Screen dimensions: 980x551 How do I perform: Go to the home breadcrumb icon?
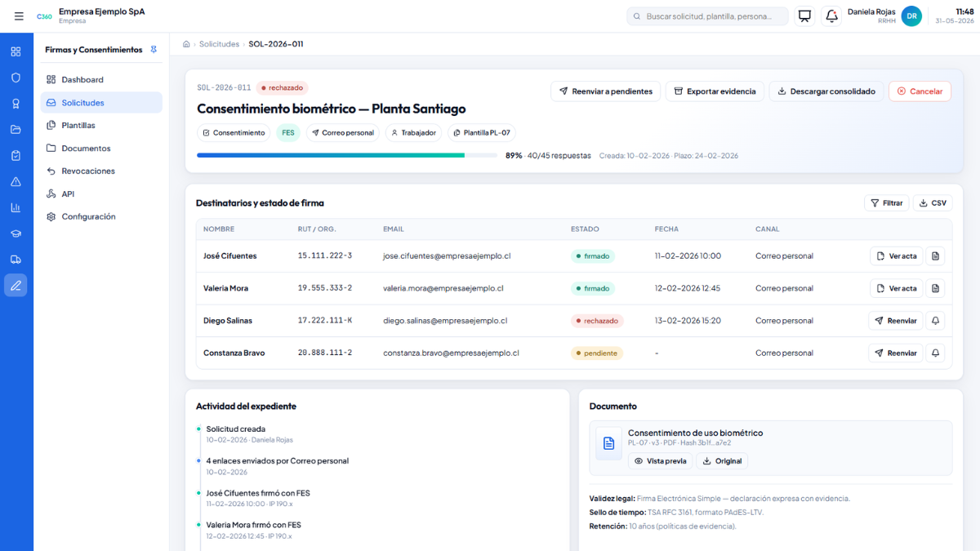tap(187, 44)
